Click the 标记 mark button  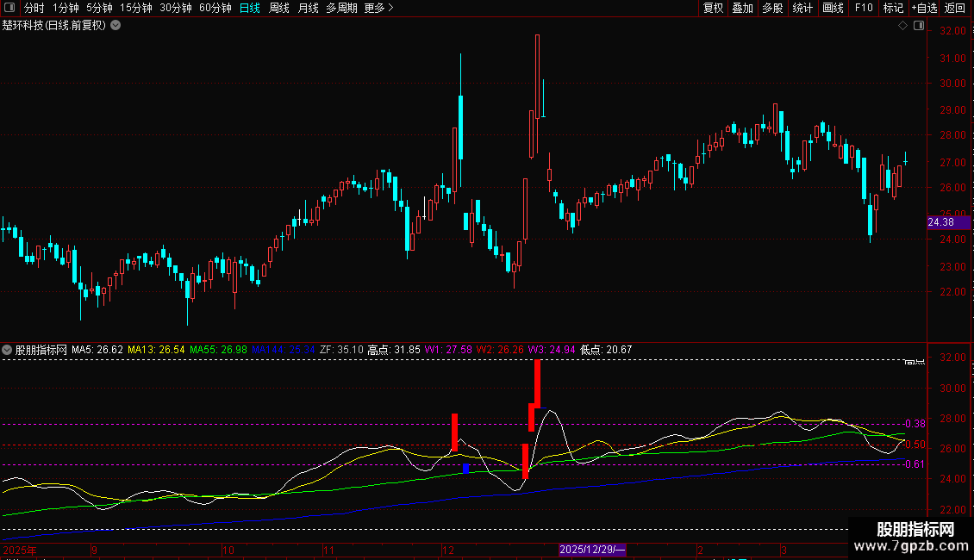point(893,8)
